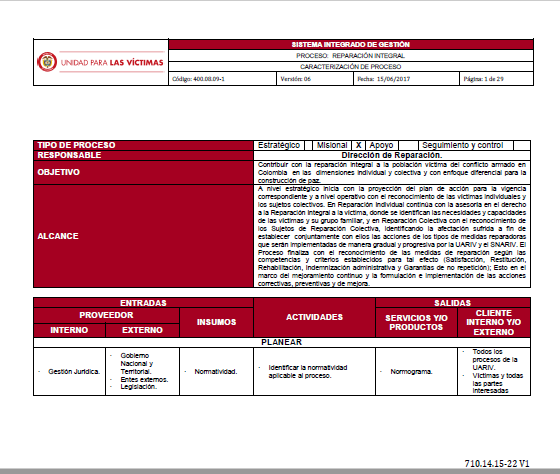Click the 'ALCANCE' row label
Screen dimensions: 560x474
coord(58,236)
